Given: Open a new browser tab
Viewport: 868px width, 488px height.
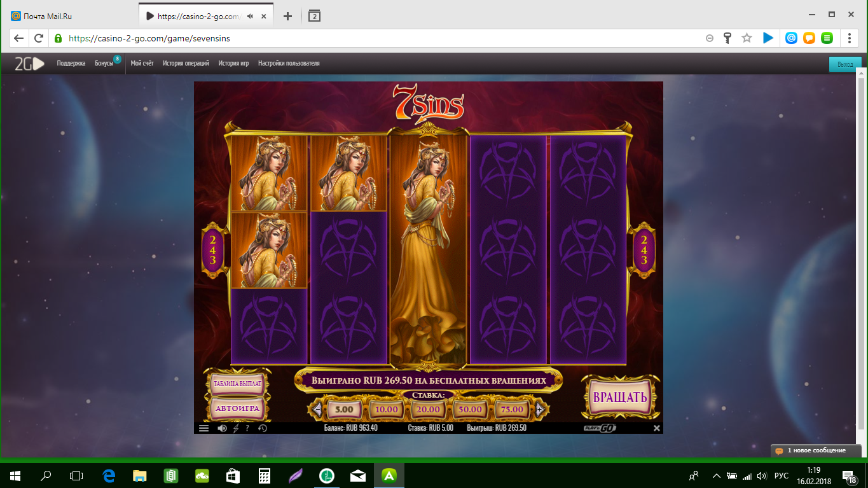Looking at the screenshot, I should (x=287, y=16).
